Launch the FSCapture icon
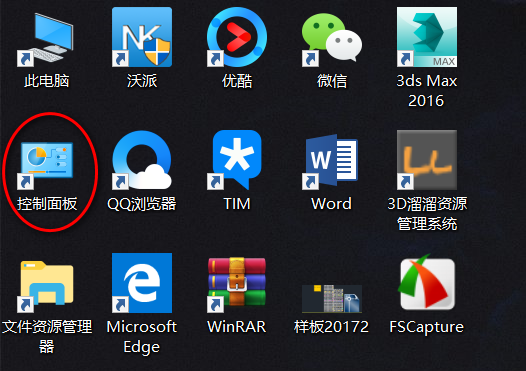The height and width of the screenshot is (371, 526). [427, 282]
